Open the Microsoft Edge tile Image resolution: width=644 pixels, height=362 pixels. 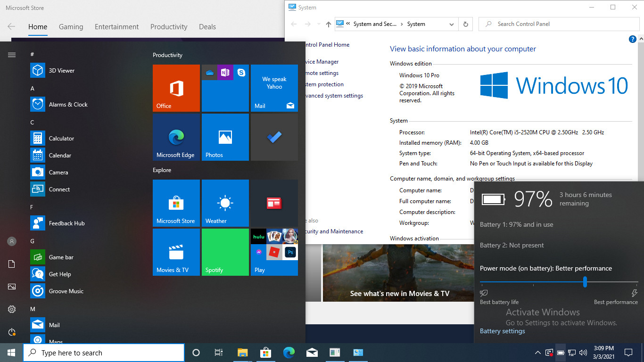coord(176,137)
